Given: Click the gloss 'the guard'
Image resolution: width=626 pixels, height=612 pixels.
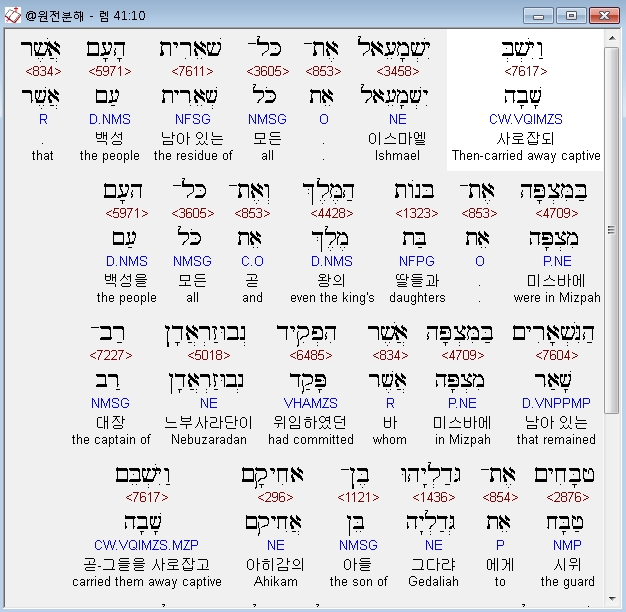Looking at the screenshot, I should click(567, 582).
